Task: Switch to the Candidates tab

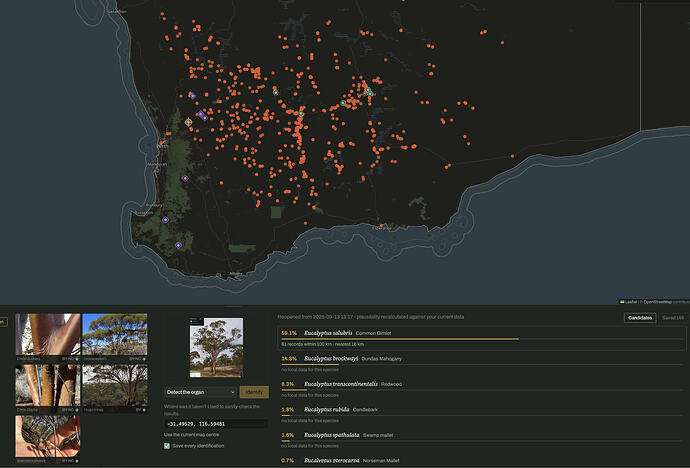Action: click(x=640, y=318)
